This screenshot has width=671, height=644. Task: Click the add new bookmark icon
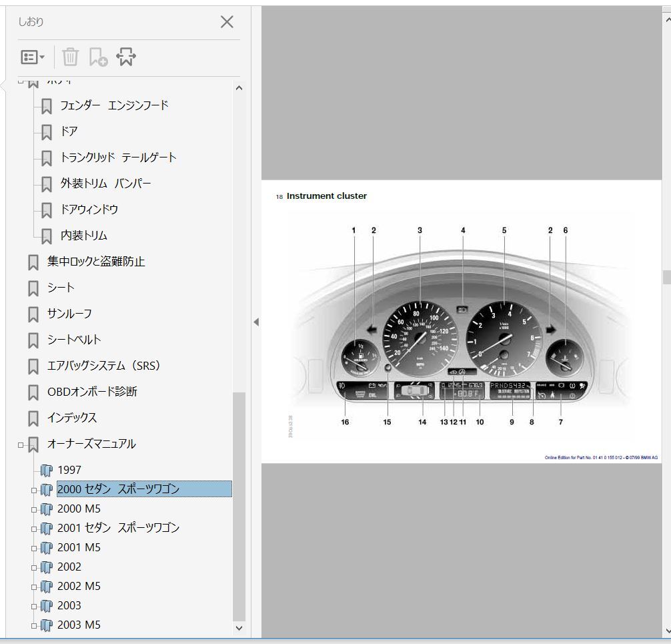pyautogui.click(x=98, y=57)
